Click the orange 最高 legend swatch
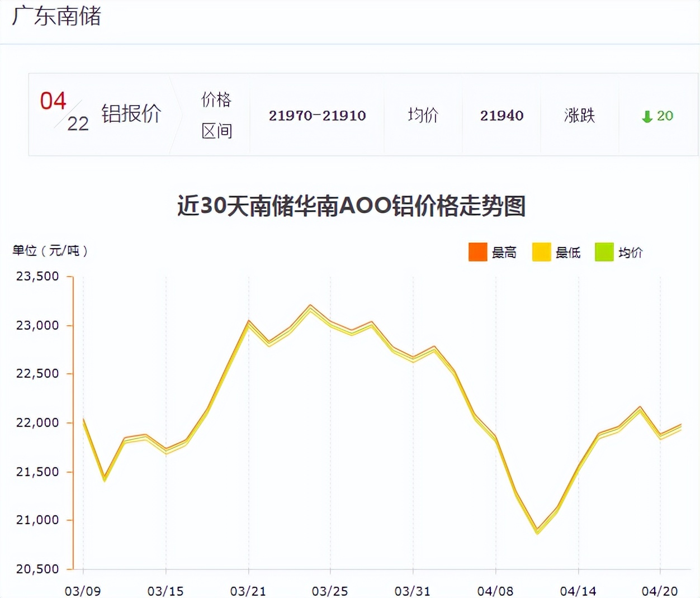 [x=477, y=252]
